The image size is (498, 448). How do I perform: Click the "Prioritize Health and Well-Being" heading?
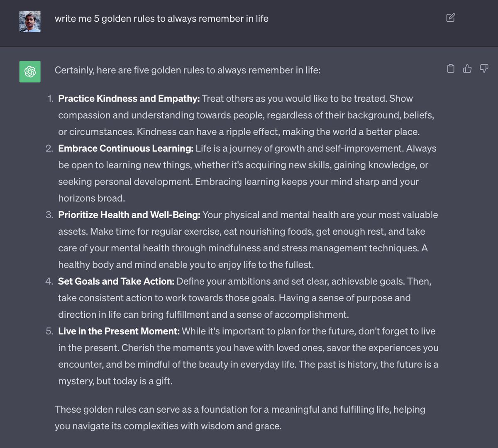tap(129, 215)
